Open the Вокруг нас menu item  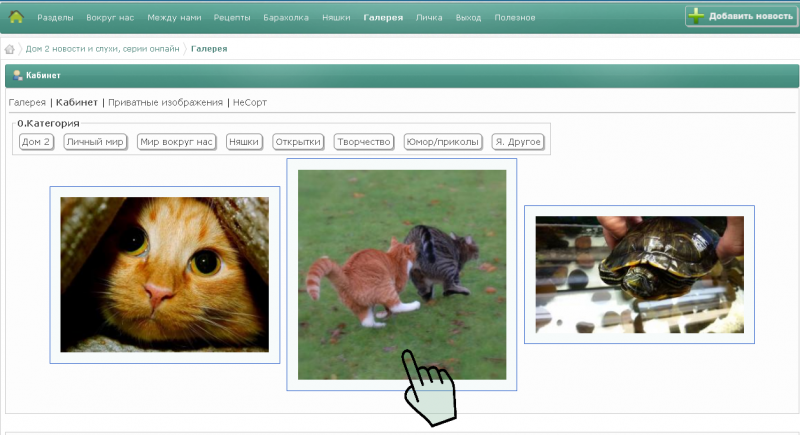pos(110,17)
